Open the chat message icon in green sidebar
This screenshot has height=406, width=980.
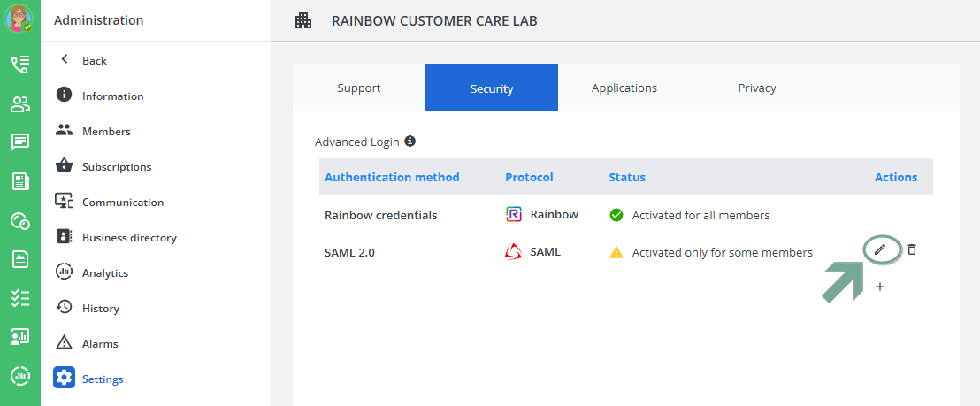click(20, 142)
